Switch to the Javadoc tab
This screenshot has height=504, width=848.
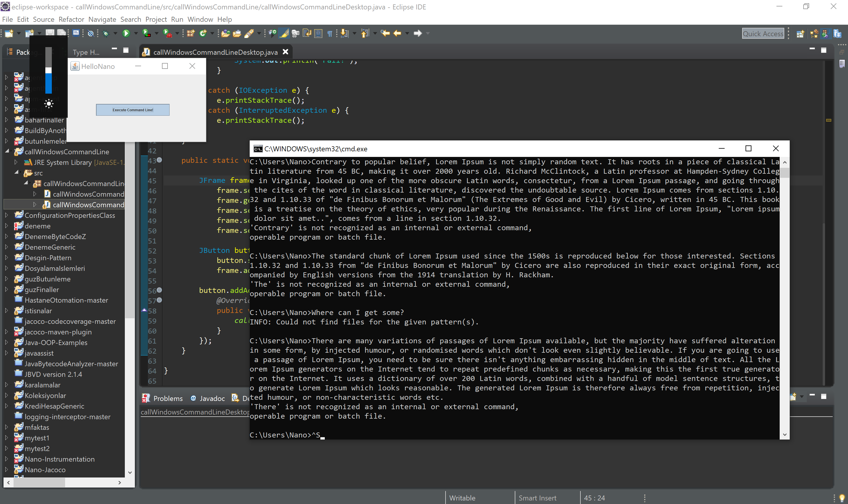tap(212, 398)
